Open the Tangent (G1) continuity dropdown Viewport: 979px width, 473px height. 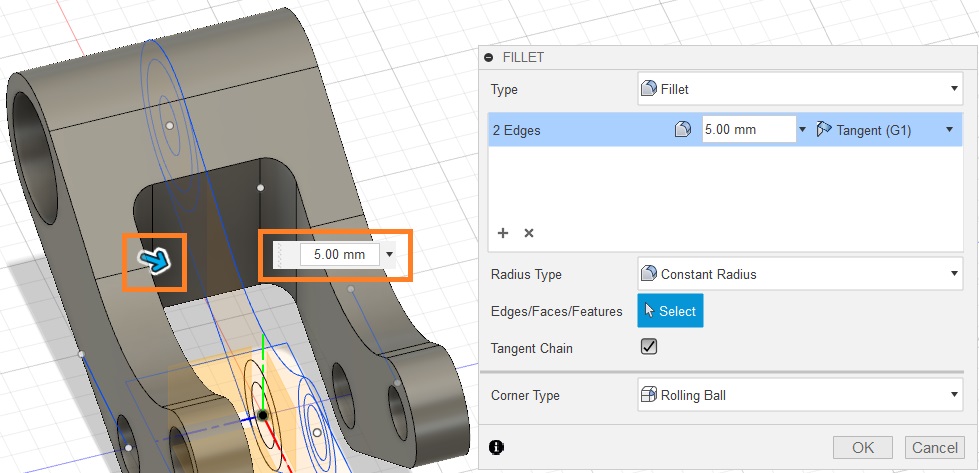coord(950,130)
